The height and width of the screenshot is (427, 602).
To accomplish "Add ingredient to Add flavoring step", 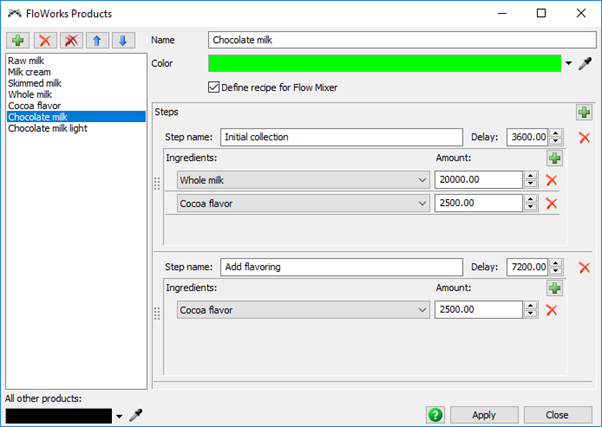I will [555, 288].
